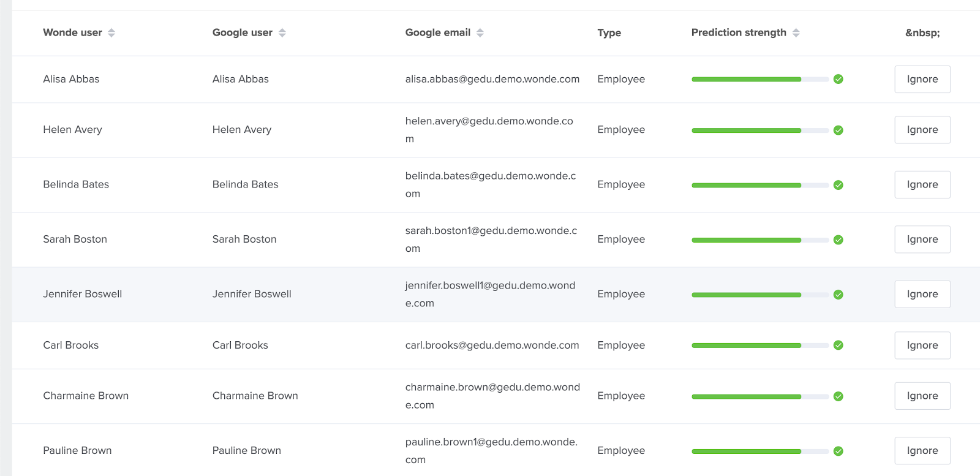This screenshot has height=476, width=980.
Task: Select email charmaine.brown@gedu.demo.wonde.com
Action: [492, 396]
